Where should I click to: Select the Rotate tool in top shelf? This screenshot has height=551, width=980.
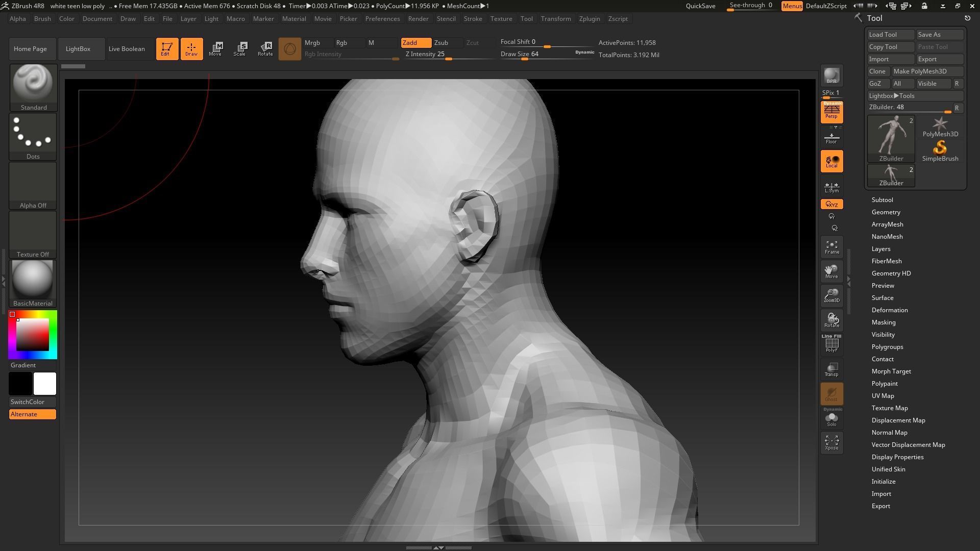[265, 49]
